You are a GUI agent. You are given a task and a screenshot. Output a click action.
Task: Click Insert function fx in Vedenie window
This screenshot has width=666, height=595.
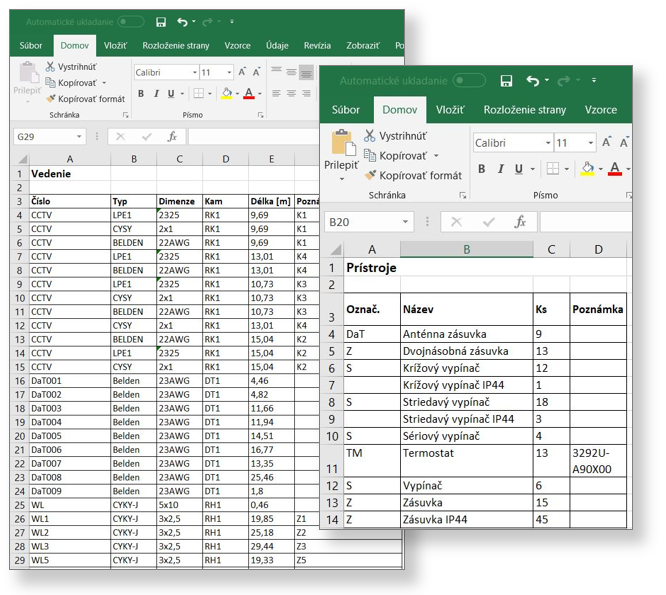click(172, 136)
